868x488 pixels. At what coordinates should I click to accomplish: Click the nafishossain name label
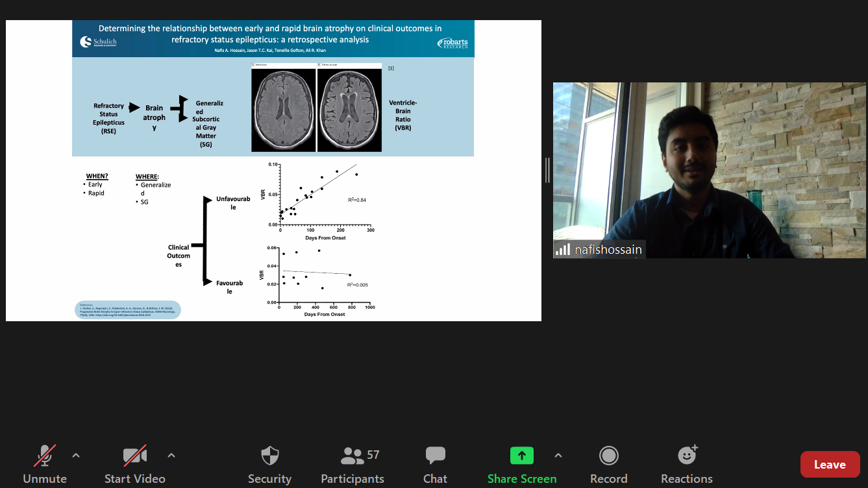click(608, 250)
